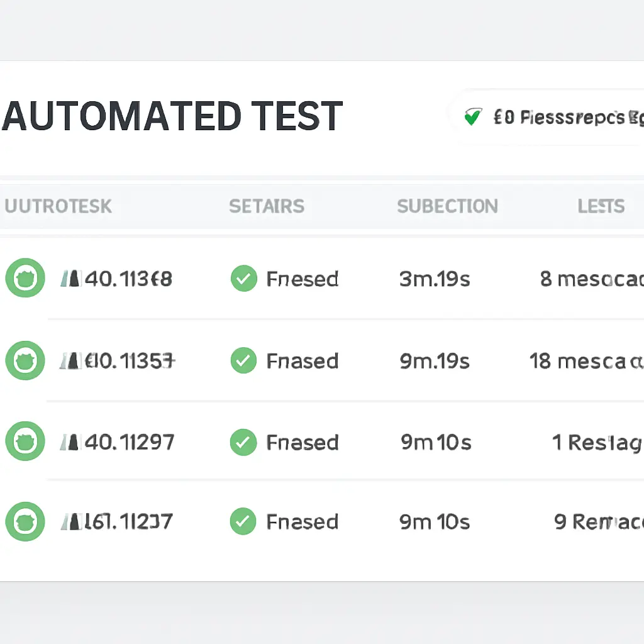The image size is (644, 644).
Task: Sort by the SUBECTION column header
Action: coord(447,206)
